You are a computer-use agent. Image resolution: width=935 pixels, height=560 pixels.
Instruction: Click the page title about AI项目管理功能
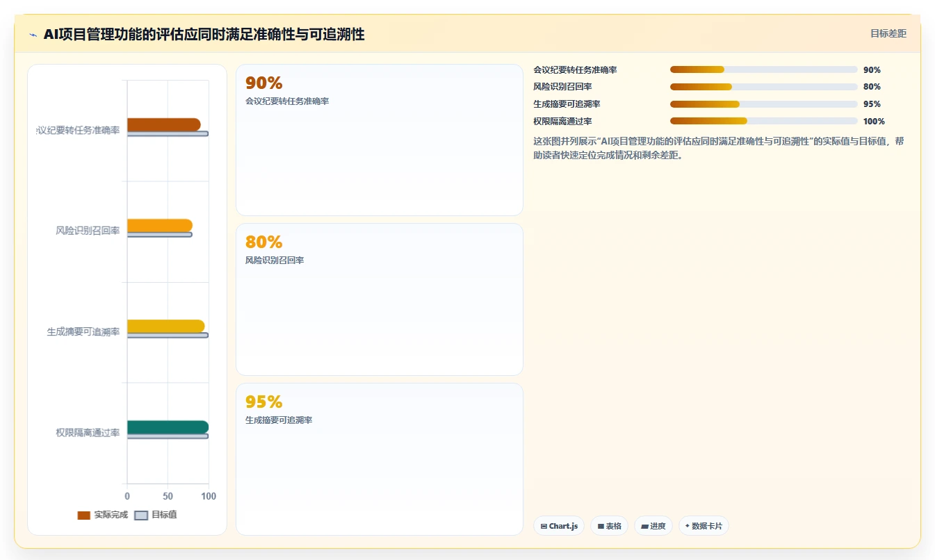pyautogui.click(x=204, y=34)
